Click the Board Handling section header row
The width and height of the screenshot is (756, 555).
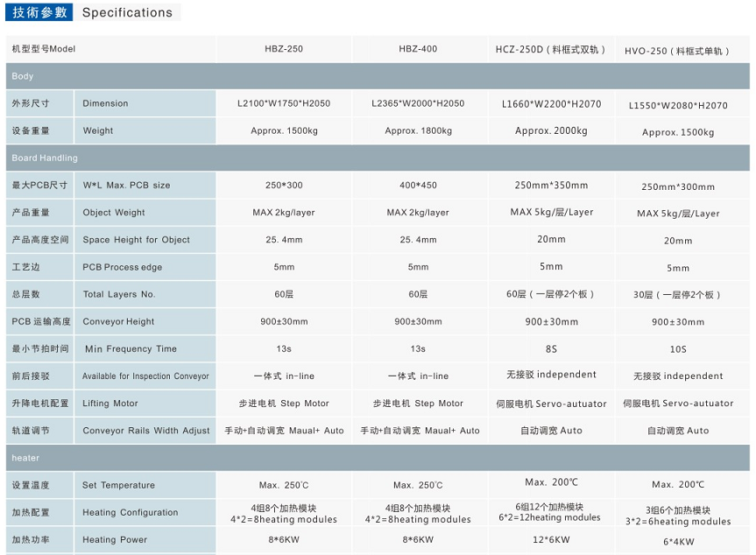point(377,158)
